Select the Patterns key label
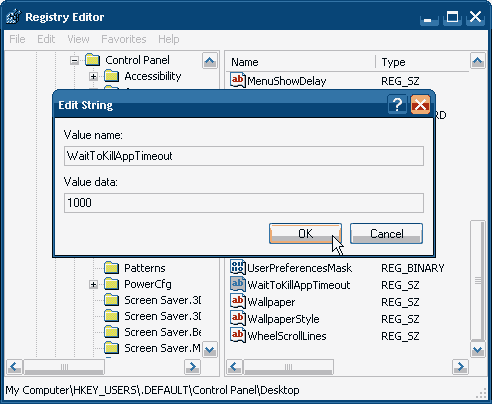The image size is (492, 404). tap(145, 268)
